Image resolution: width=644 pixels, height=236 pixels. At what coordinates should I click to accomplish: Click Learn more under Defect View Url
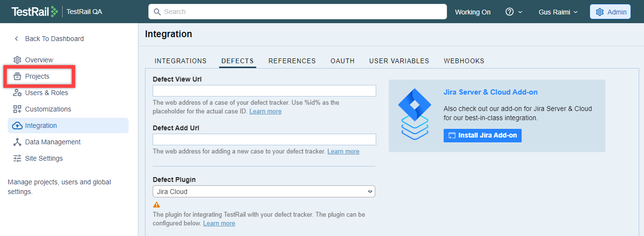point(265,111)
